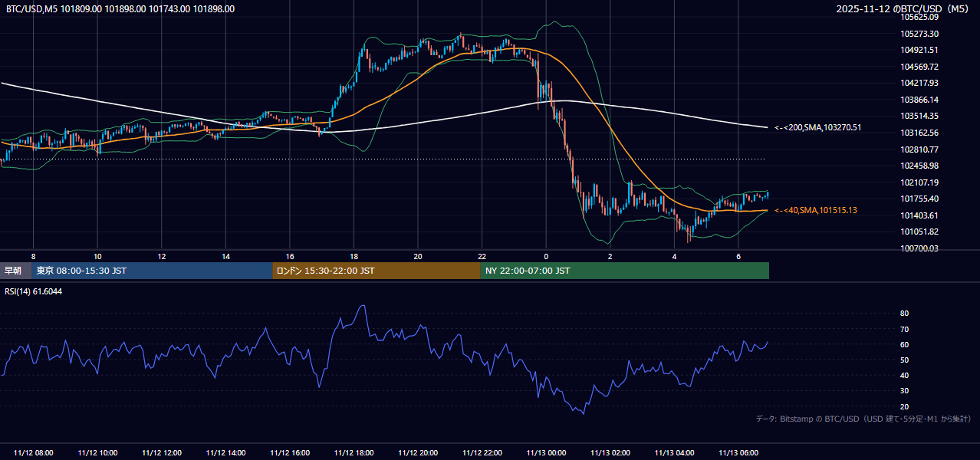Click price axis value 103162.56
The width and height of the screenshot is (980, 460).
click(x=920, y=133)
